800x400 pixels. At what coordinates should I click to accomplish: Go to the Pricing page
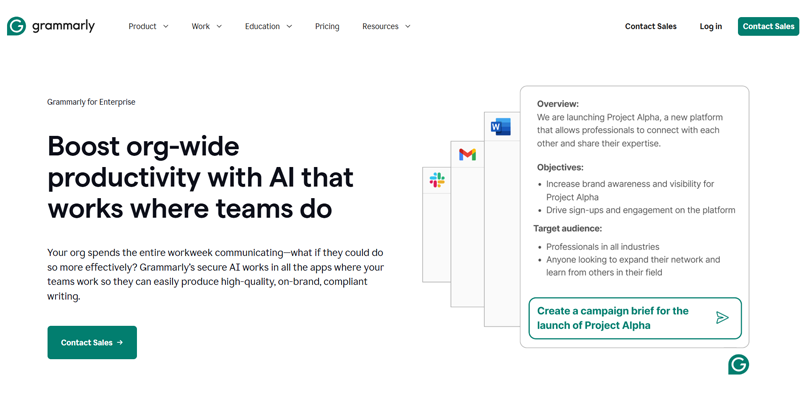(x=327, y=27)
